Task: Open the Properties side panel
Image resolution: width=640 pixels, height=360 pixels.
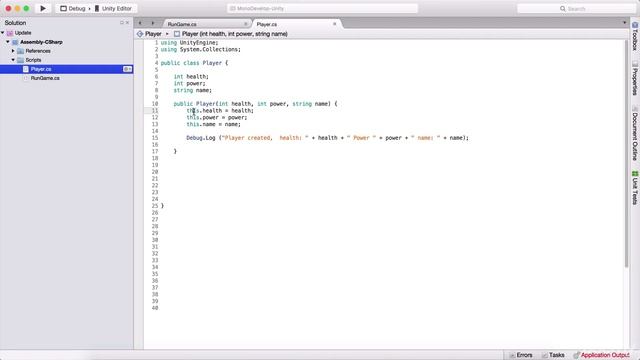Action: pyautogui.click(x=635, y=78)
